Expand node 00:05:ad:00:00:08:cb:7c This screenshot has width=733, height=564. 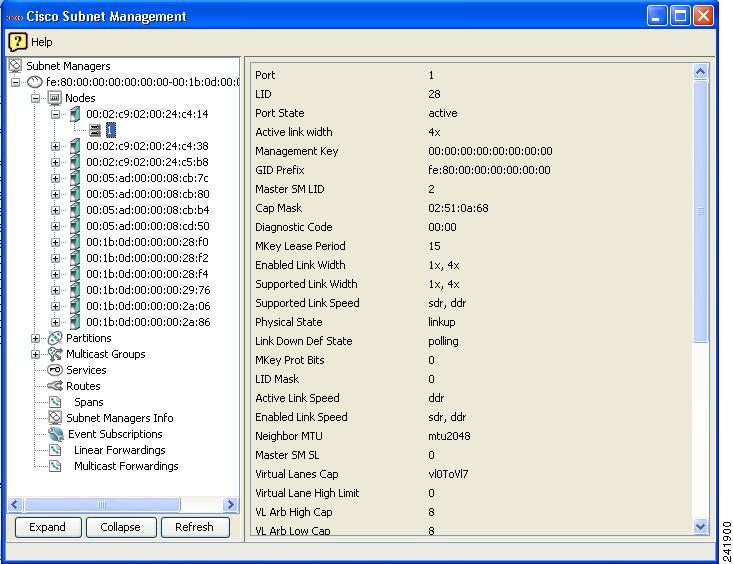coord(55,178)
